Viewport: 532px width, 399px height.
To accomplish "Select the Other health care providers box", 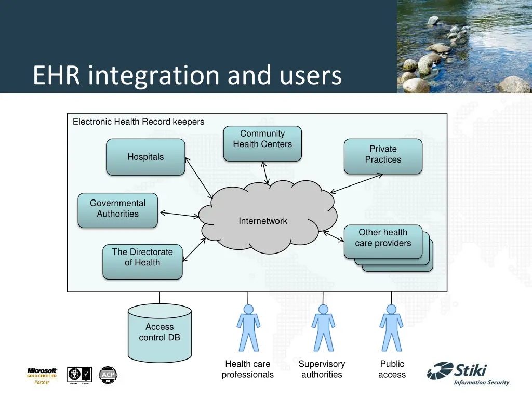I will [383, 242].
